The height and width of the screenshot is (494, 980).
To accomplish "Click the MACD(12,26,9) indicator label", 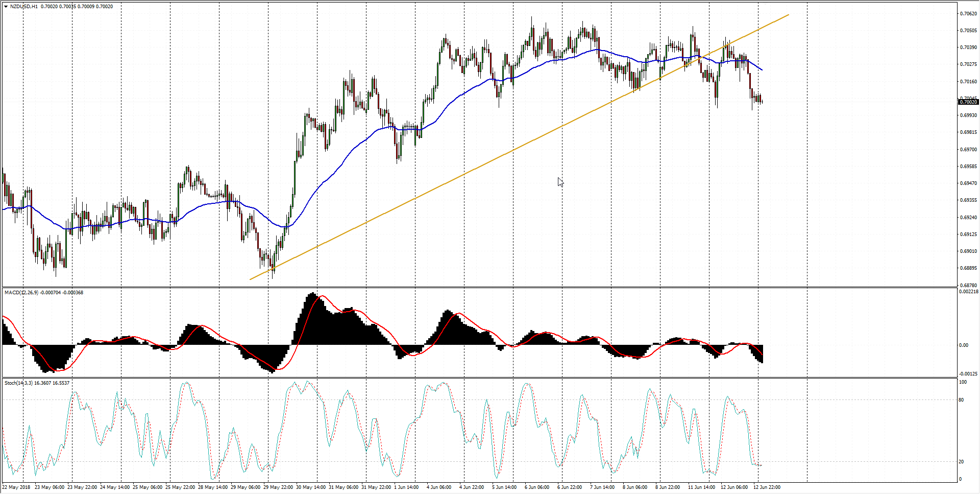I will (x=21, y=293).
